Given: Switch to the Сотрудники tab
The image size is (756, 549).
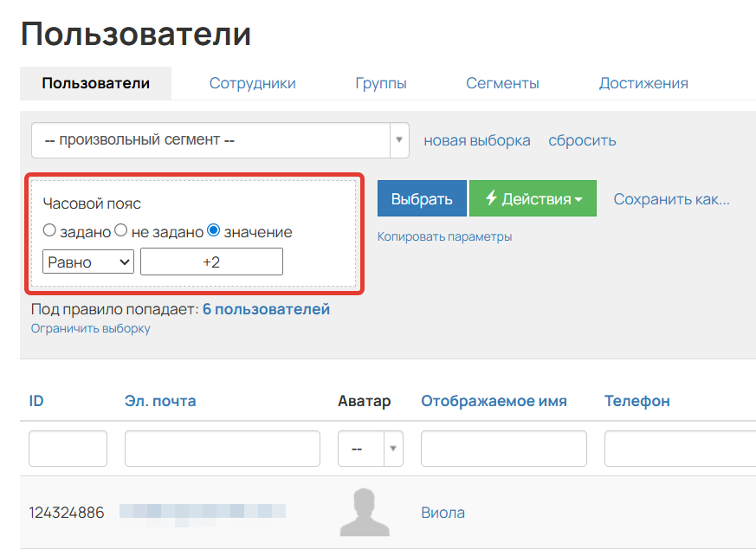Looking at the screenshot, I should 252,82.
